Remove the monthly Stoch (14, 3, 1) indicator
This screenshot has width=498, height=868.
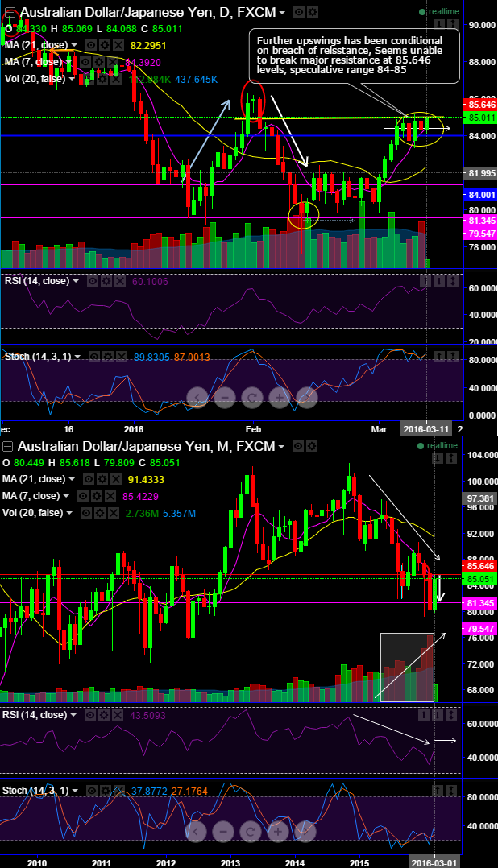119,791
